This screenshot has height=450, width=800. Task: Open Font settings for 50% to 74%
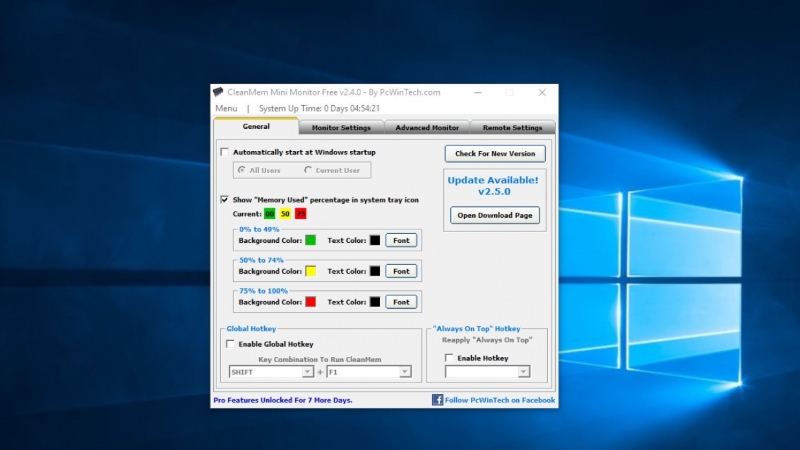[401, 271]
